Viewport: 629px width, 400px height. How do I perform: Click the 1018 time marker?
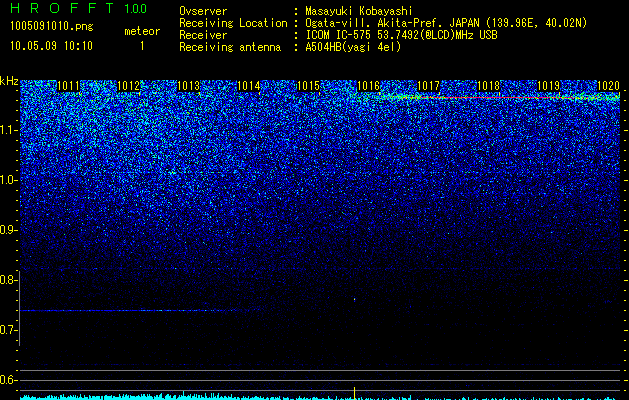489,86
